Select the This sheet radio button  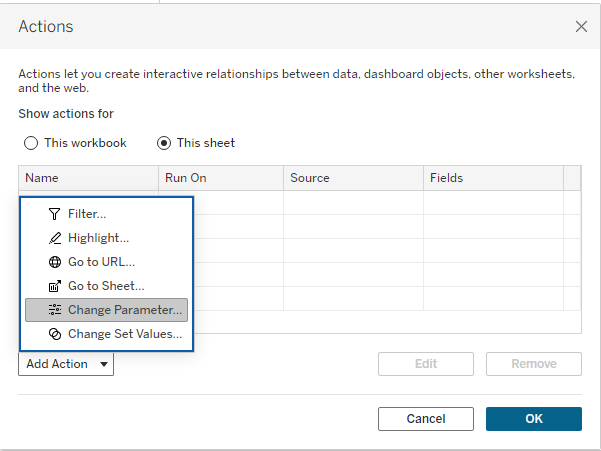[x=164, y=143]
